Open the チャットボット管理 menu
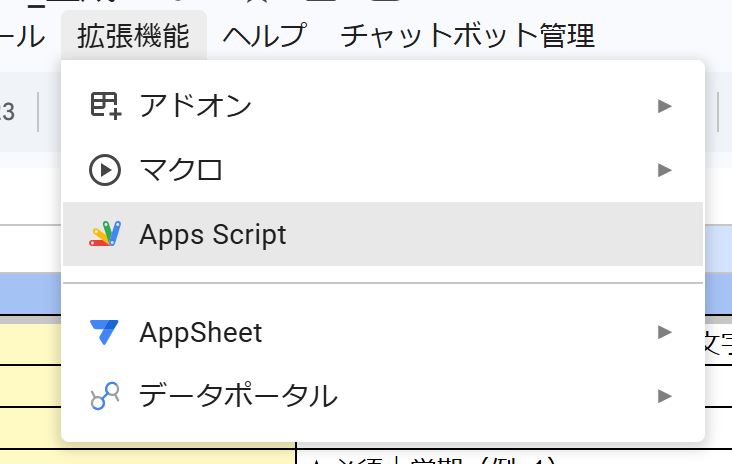The image size is (732, 464). [x=468, y=36]
